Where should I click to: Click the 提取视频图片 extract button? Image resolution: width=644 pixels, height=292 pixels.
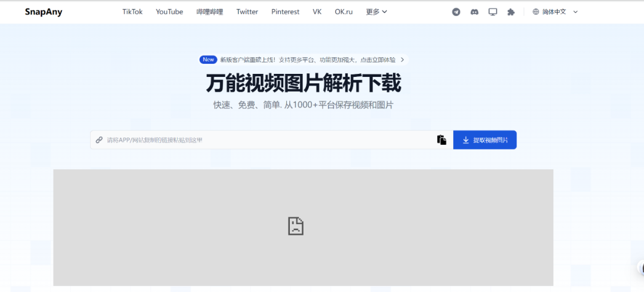pyautogui.click(x=485, y=140)
